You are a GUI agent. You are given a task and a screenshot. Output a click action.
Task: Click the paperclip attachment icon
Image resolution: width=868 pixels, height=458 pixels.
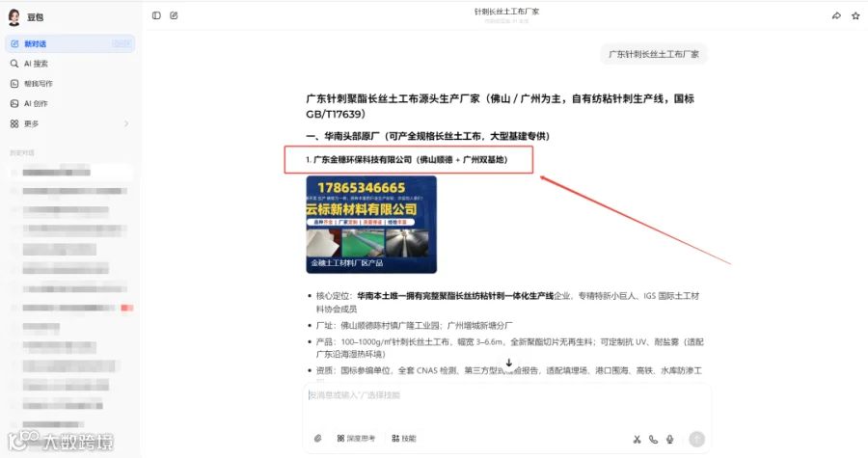pos(317,438)
